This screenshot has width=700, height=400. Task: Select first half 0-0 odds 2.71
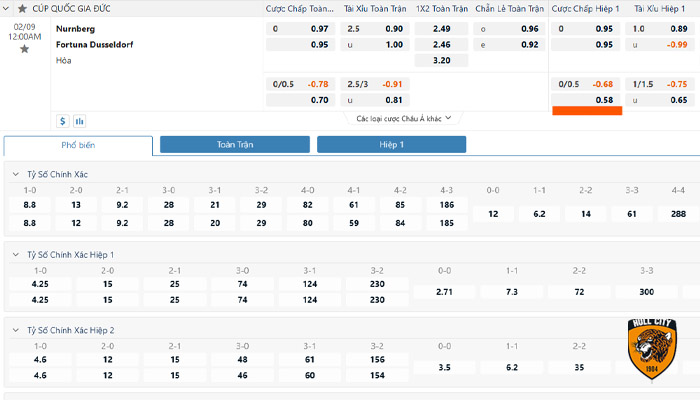[447, 291]
